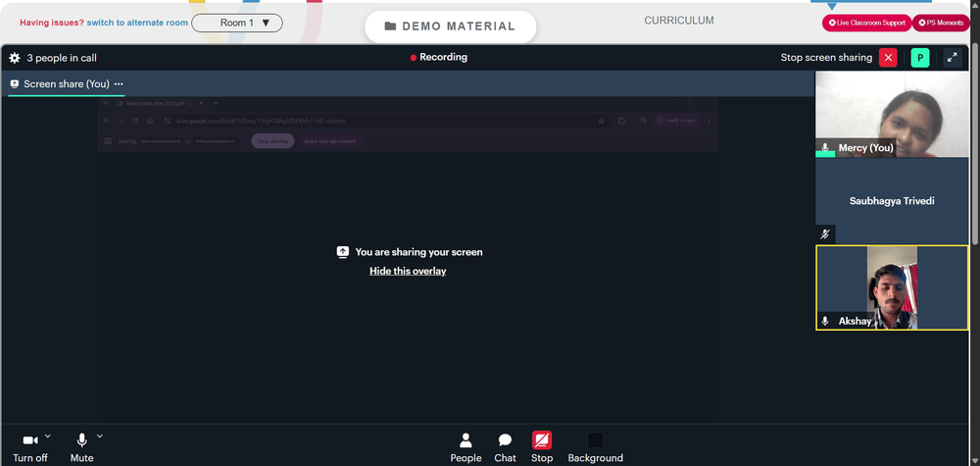Screen dimensions: 980x466
Task: Open the Demo Material folder button
Action: coord(450,26)
